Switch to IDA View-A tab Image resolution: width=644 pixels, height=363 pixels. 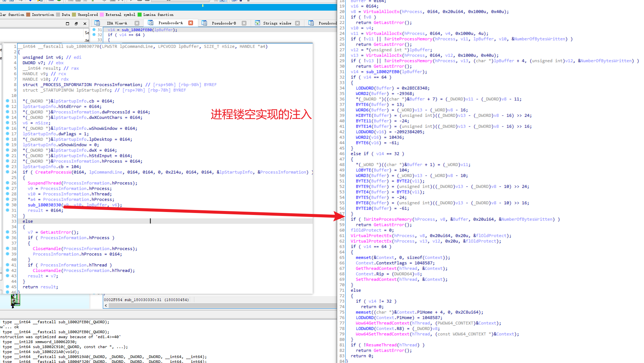coord(117,23)
